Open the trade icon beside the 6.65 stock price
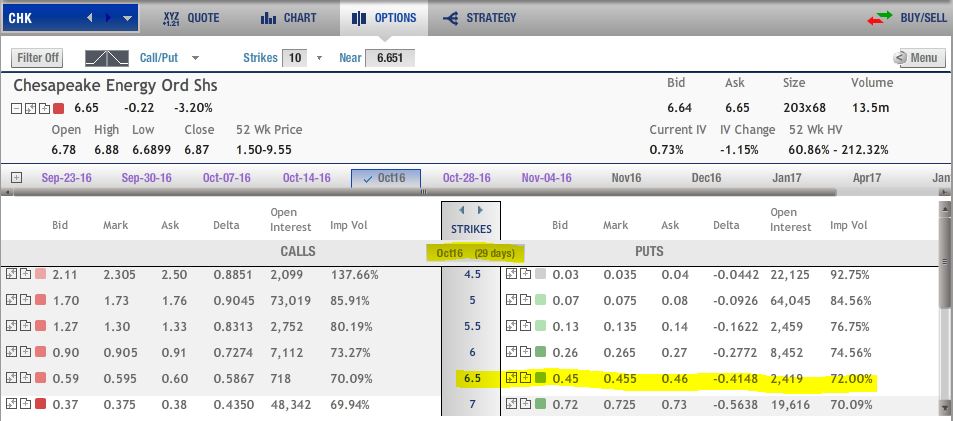Viewport: 953px width, 421px height. click(30, 109)
